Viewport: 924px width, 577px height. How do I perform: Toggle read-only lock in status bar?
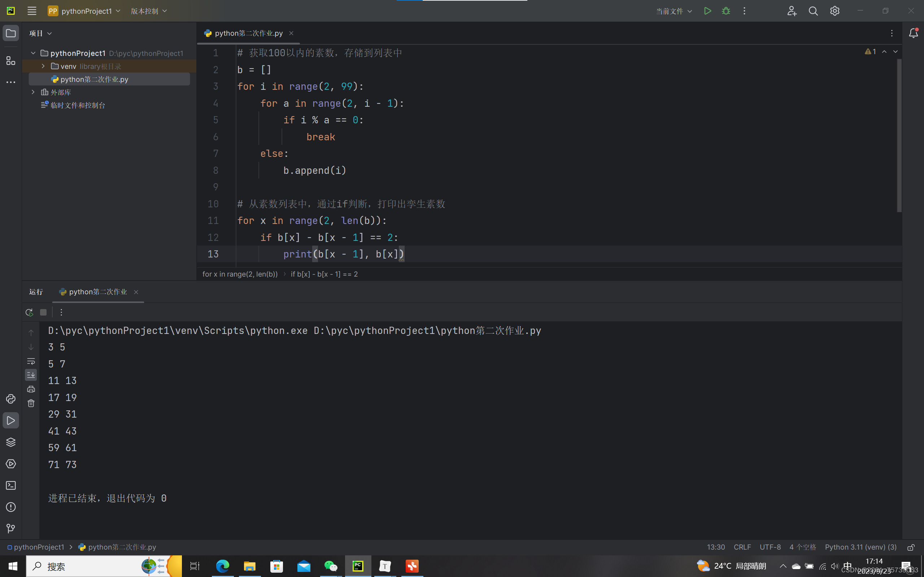[x=911, y=547]
